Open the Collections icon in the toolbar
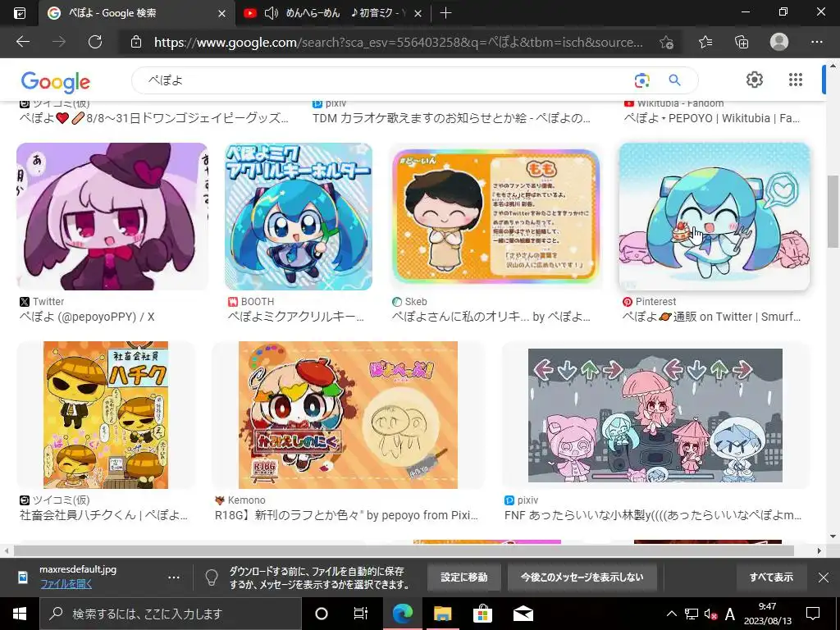840x630 pixels. click(742, 42)
